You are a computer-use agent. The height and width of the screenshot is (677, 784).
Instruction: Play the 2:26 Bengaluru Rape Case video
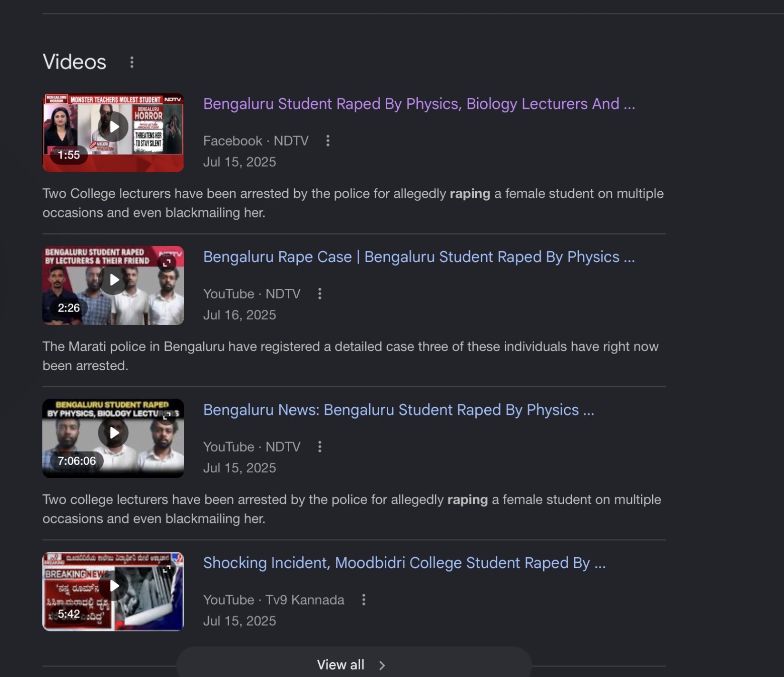113,280
